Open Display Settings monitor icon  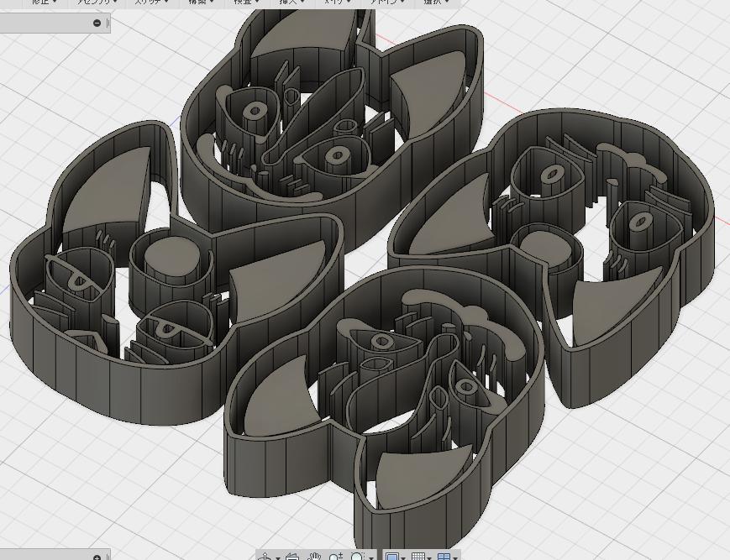click(392, 557)
